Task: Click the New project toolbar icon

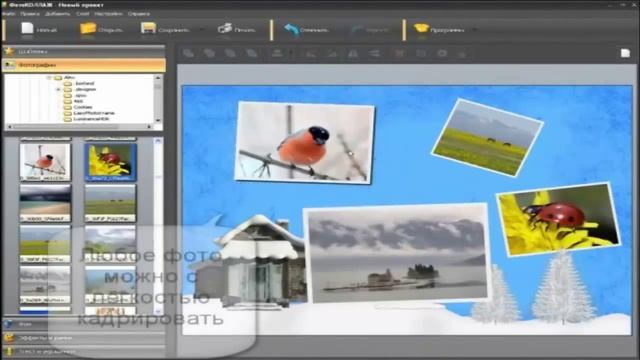Action: tap(27, 29)
